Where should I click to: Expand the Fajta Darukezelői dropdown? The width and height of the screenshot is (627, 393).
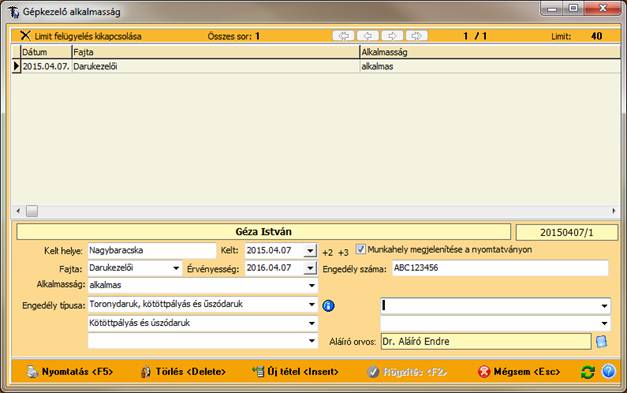(176, 268)
